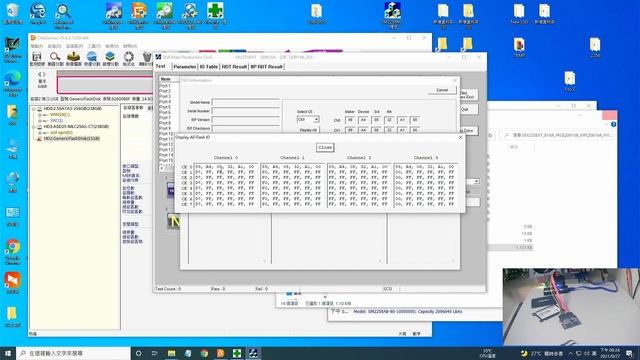640x360 pixels.
Task: Open the Test tab in Production Tool
Action: (161, 66)
